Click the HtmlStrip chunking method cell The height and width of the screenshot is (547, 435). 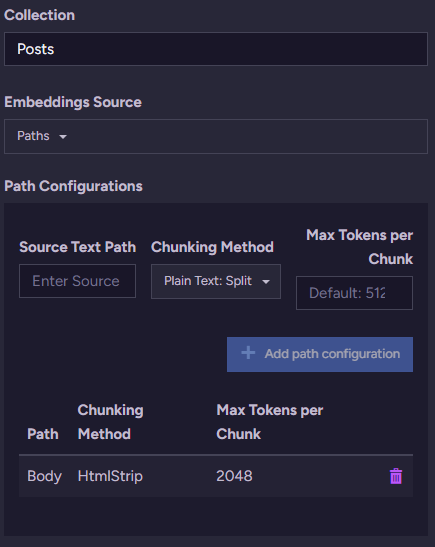click(110, 476)
